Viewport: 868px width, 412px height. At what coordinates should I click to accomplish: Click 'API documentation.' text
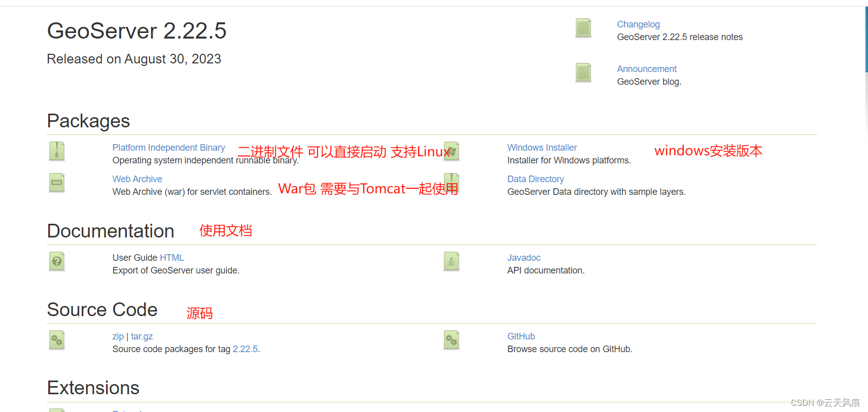(546, 270)
